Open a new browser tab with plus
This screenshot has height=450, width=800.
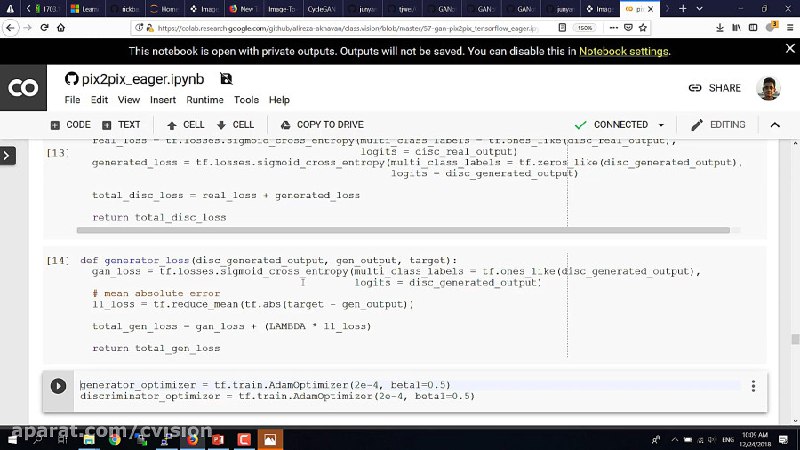683,9
